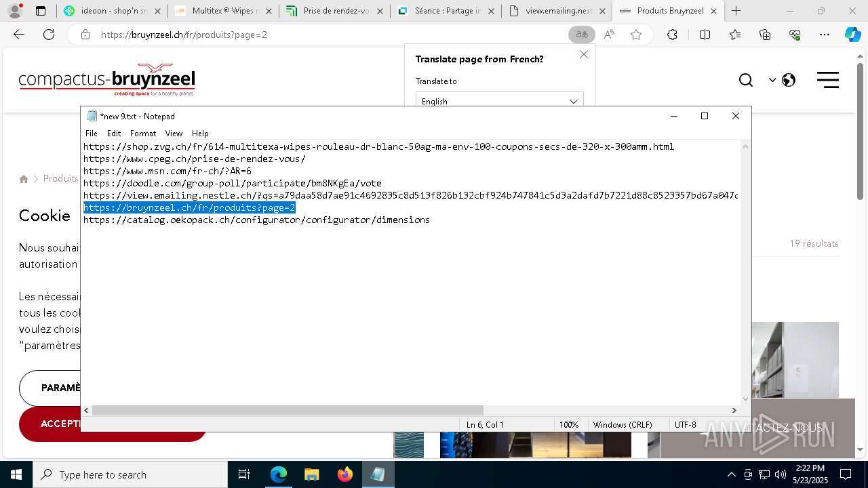The width and height of the screenshot is (868, 488).
Task: Click the cpeg.ch prise-de-rendez-vous line
Action: [195, 159]
